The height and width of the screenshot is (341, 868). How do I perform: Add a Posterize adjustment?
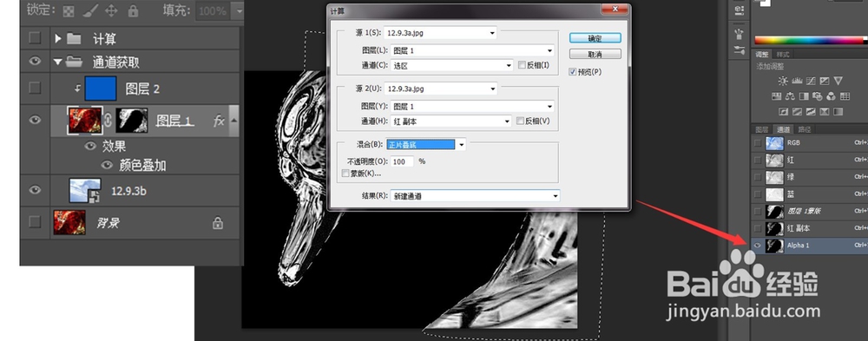(x=797, y=112)
